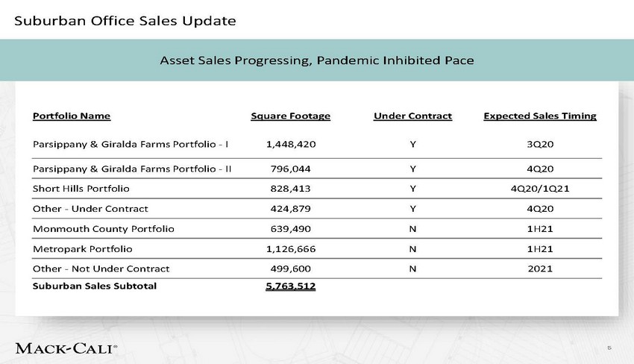This screenshot has height=364, width=634.
Task: Click the 424,879 square footage value
Action: tap(290, 208)
